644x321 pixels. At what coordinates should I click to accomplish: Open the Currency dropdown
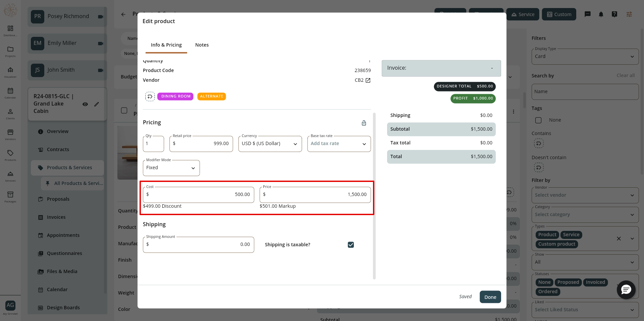270,144
